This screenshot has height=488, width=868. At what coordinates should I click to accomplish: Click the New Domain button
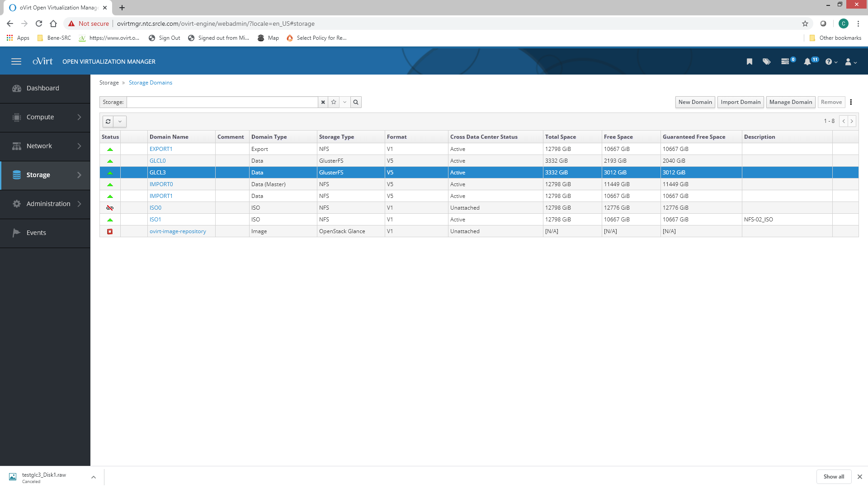click(x=695, y=102)
